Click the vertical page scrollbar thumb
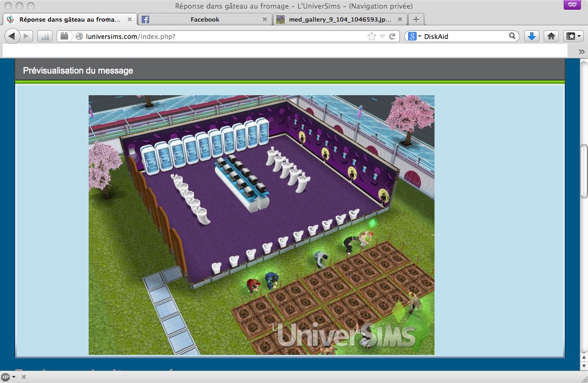The height and width of the screenshot is (383, 588). click(583, 171)
